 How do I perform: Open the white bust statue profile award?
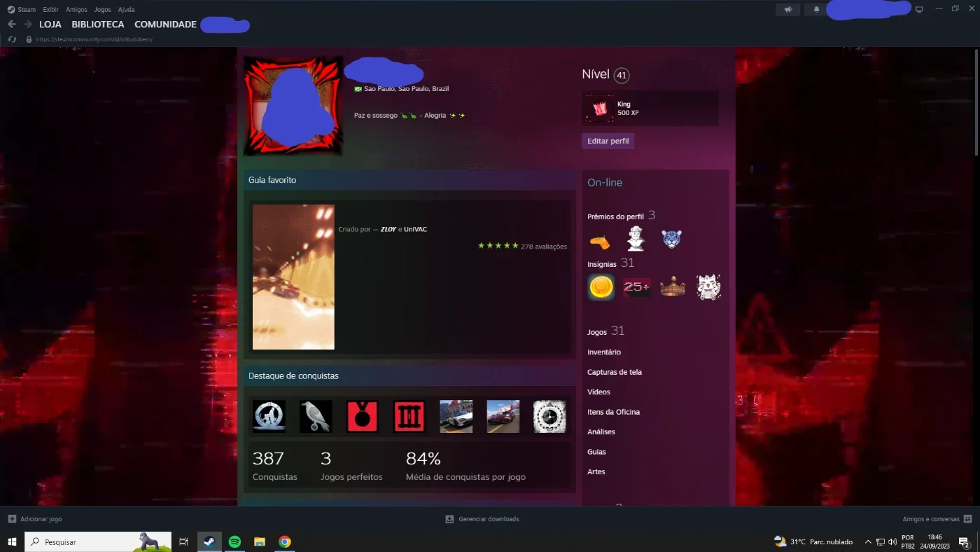[x=636, y=240]
